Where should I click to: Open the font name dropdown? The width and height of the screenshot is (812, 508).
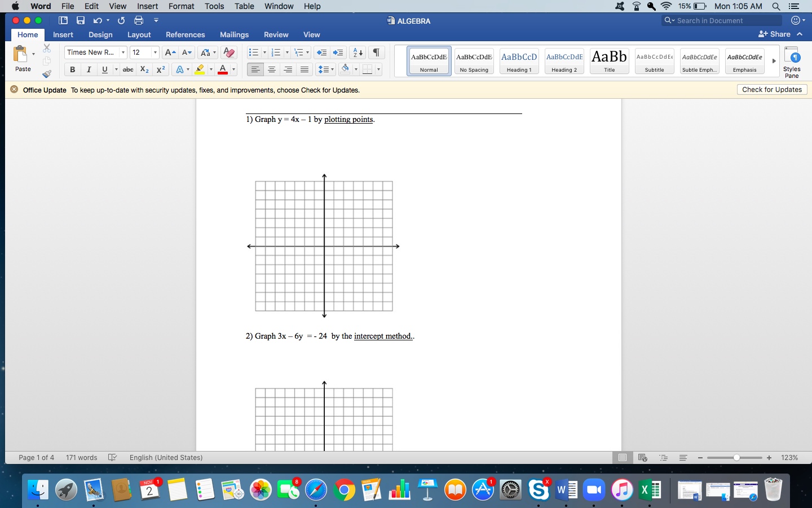tap(123, 52)
